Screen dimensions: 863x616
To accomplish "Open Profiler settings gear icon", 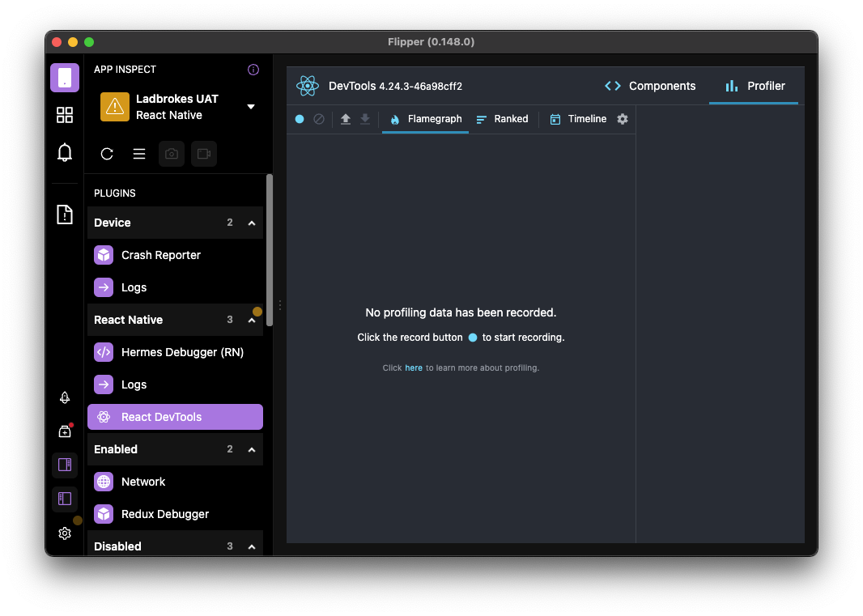I will point(623,119).
